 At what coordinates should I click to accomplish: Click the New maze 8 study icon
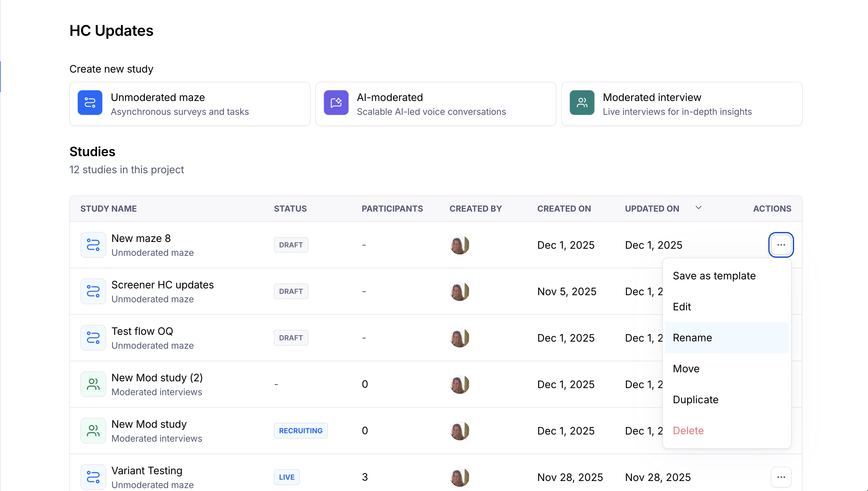[x=93, y=245]
